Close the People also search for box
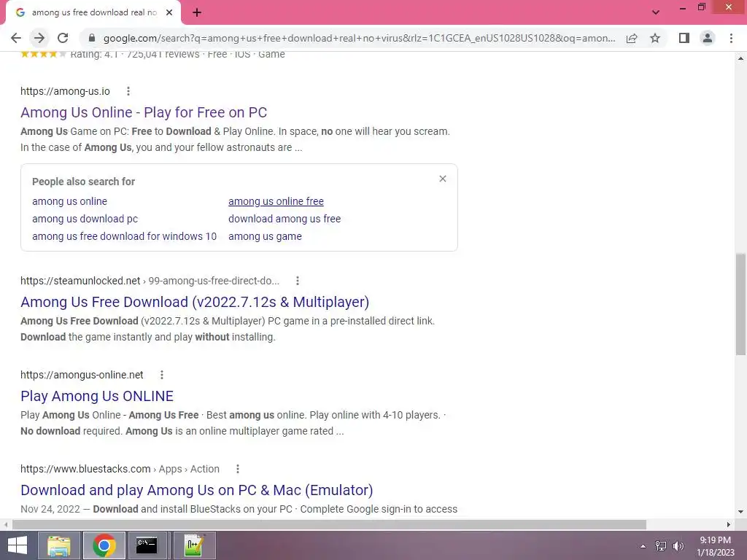This screenshot has width=747, height=560. tap(443, 179)
